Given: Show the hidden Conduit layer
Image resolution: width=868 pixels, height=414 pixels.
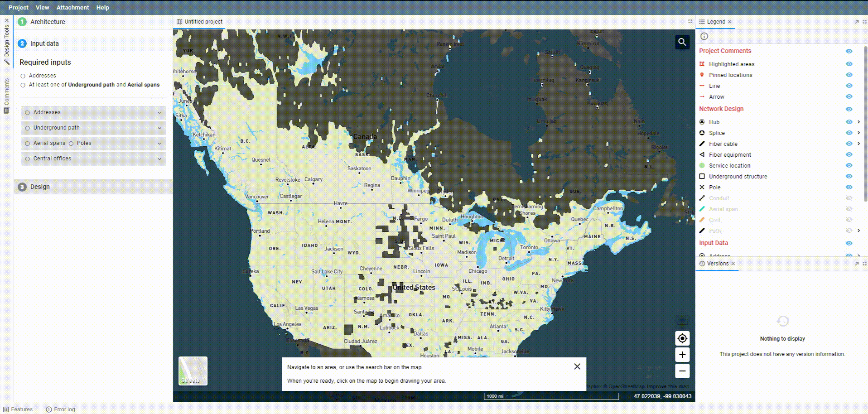Looking at the screenshot, I should (x=849, y=198).
